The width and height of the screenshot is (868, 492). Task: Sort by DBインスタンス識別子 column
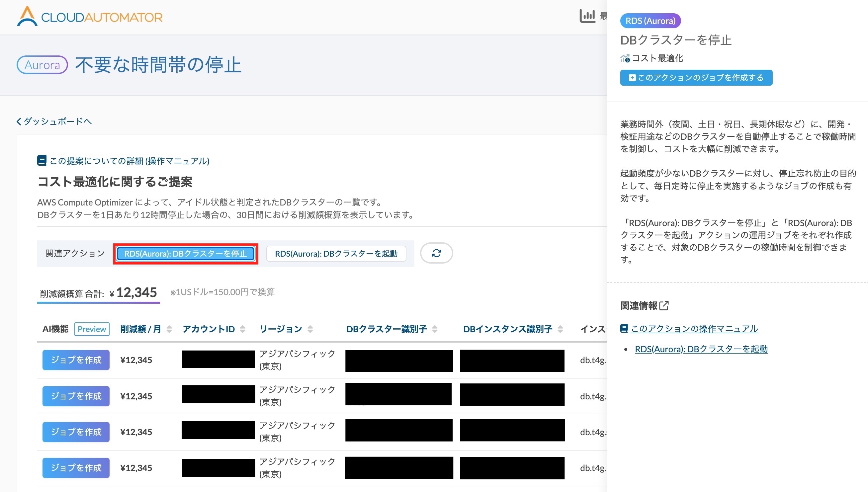(560, 329)
